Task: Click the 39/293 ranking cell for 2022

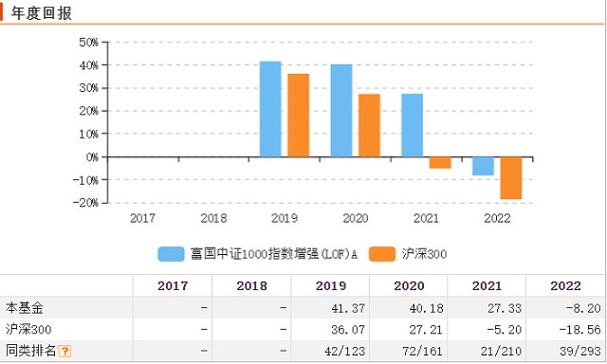Action: click(579, 351)
